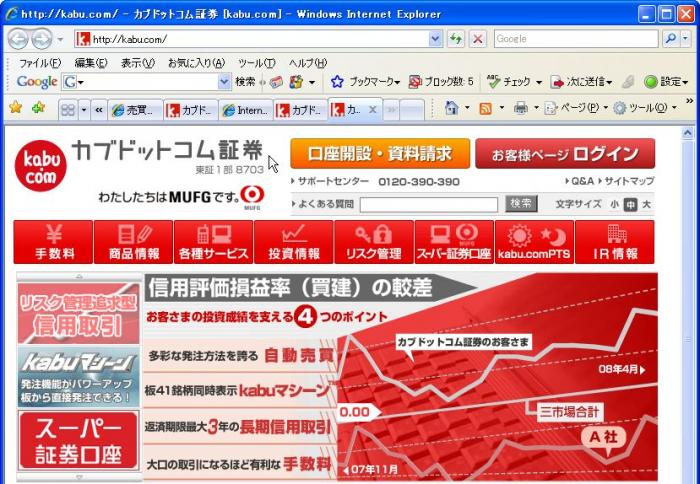Click the 手数料 yen navigation button
Screen dimensions: 700x484
53,242
